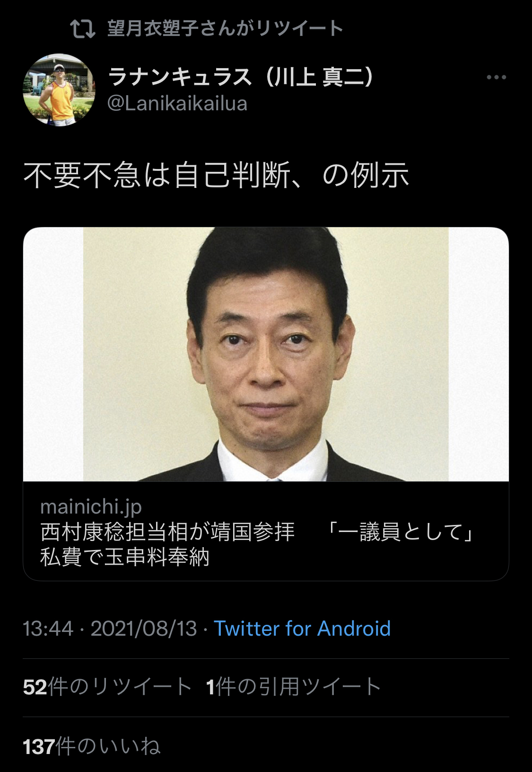Tap the 「一議員として」 quote in the headline
The image size is (532, 772).
click(x=401, y=532)
